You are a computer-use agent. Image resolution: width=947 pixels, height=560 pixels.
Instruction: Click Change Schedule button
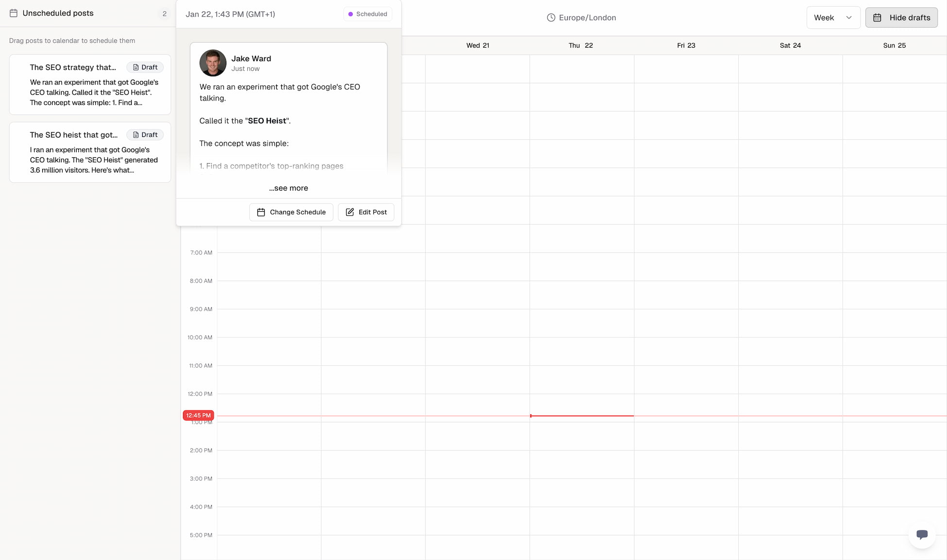291,212
